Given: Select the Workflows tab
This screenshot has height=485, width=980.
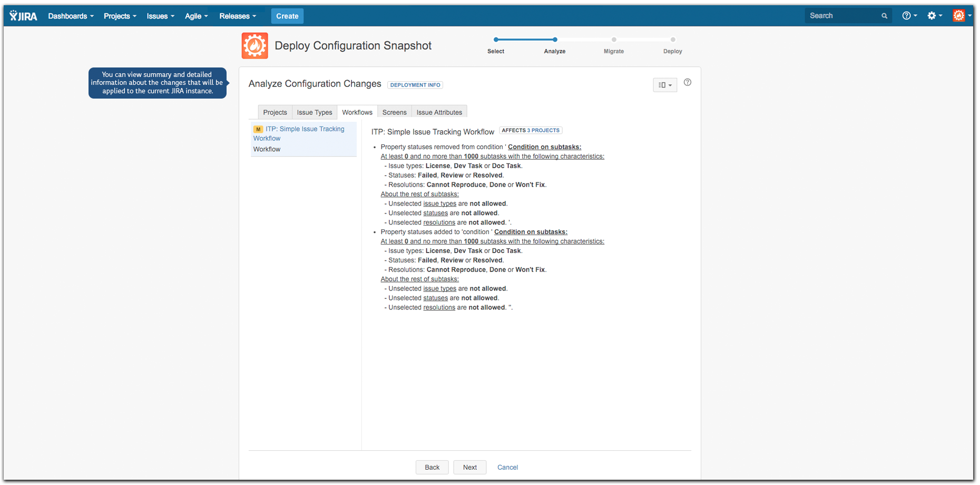Looking at the screenshot, I should [357, 112].
